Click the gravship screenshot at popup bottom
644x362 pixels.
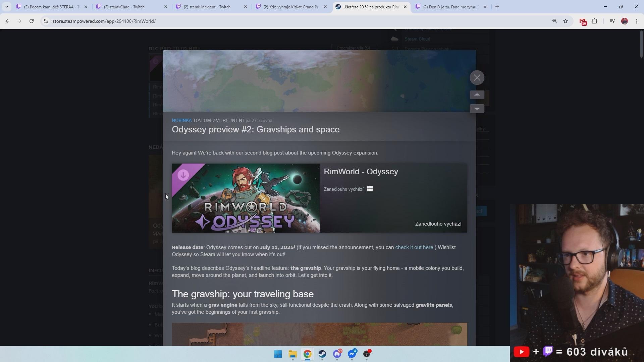[x=319, y=334]
